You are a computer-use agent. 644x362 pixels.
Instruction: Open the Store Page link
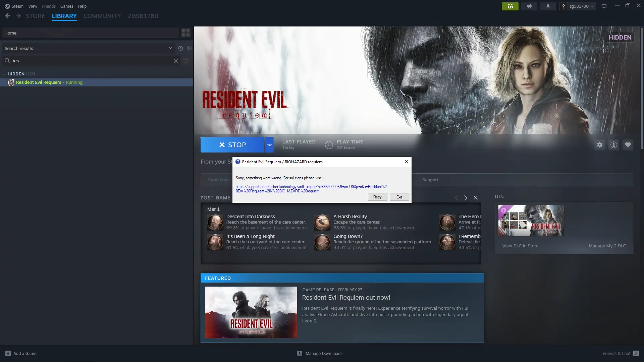point(219,180)
